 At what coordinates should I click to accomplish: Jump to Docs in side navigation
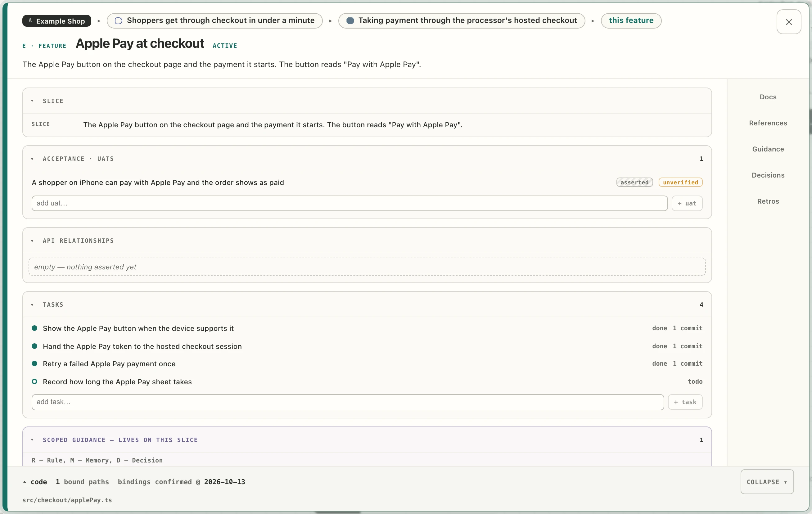point(768,97)
